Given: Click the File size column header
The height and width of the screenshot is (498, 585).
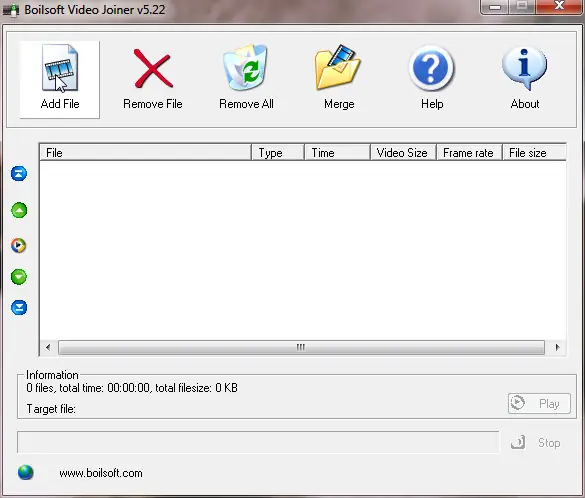Looking at the screenshot, I should click(x=535, y=153).
